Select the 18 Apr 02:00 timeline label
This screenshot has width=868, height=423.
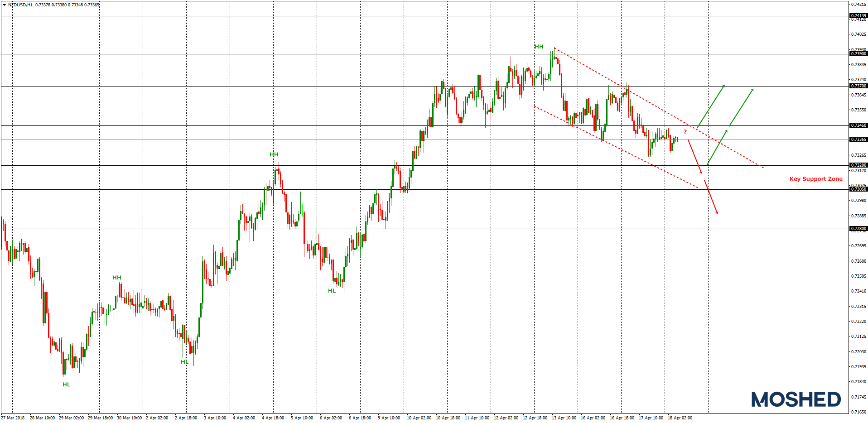pos(680,418)
